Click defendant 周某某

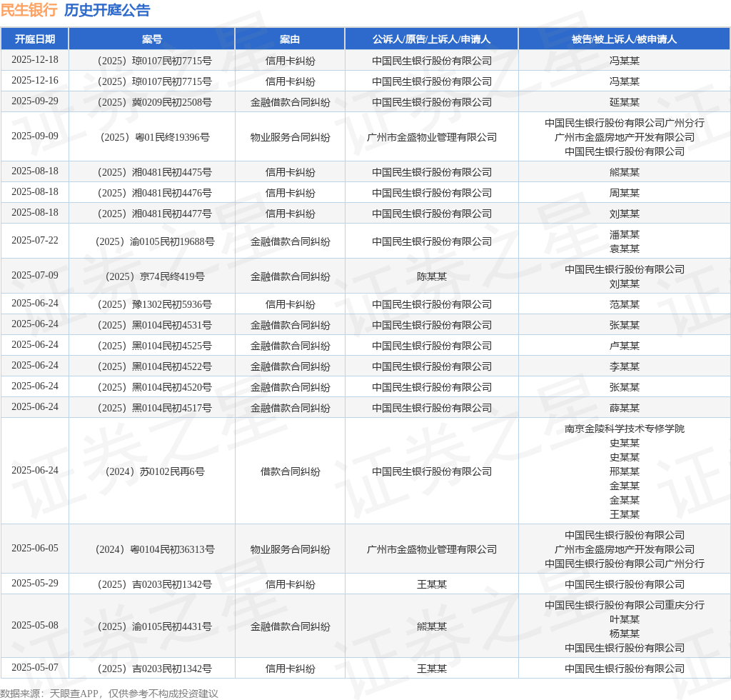[624, 193]
